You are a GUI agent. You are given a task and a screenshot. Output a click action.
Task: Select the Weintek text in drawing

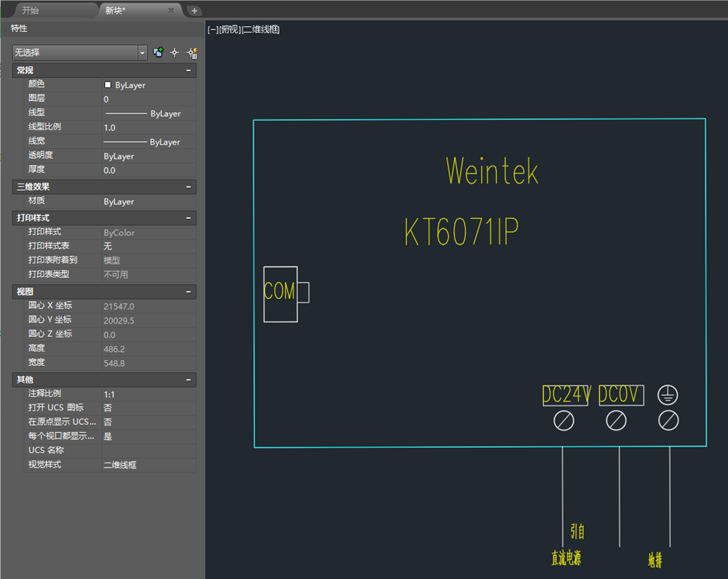492,171
